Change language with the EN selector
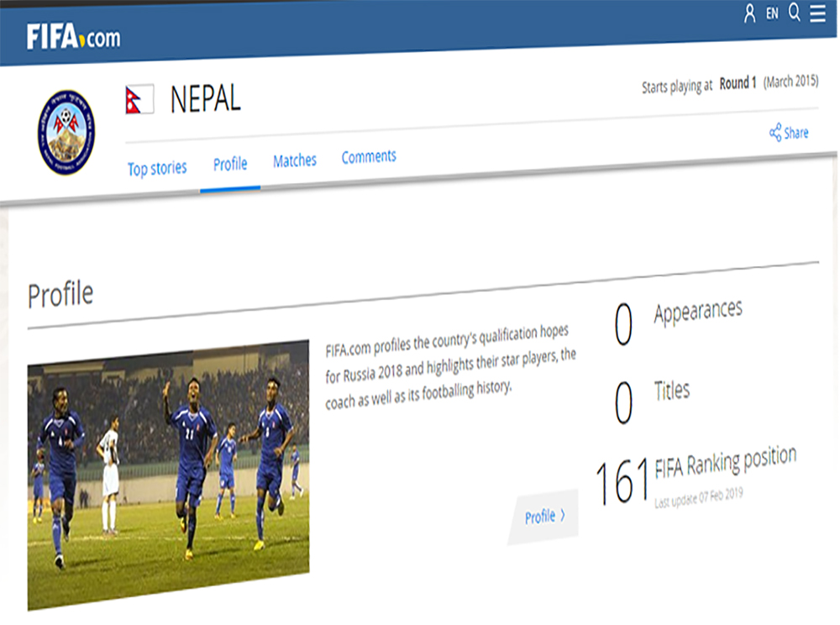The image size is (840, 625). [x=772, y=13]
